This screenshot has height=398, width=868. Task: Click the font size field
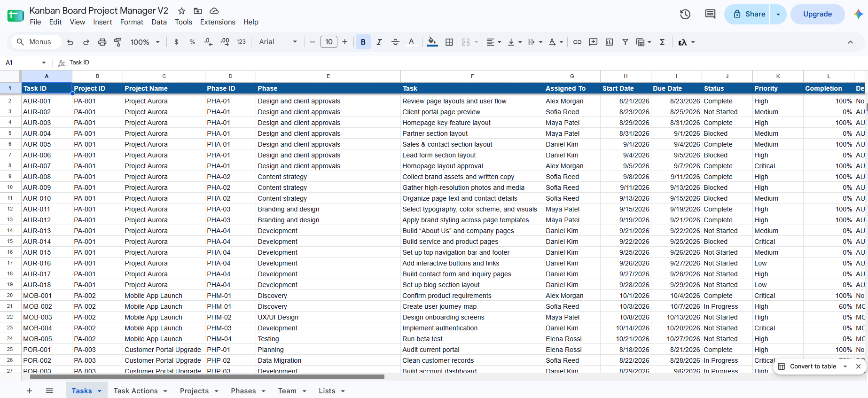pyautogui.click(x=329, y=42)
